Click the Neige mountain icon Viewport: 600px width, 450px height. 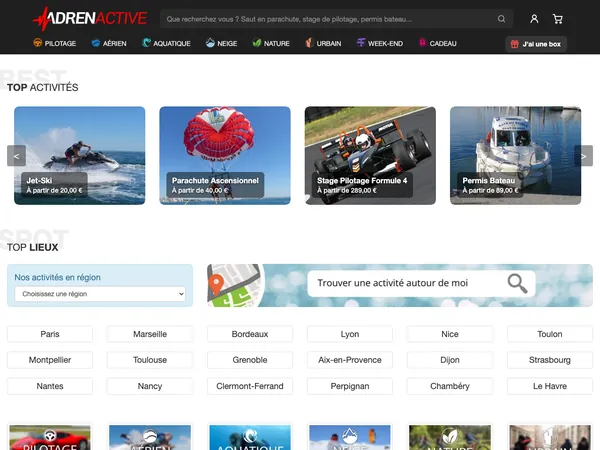pos(210,43)
